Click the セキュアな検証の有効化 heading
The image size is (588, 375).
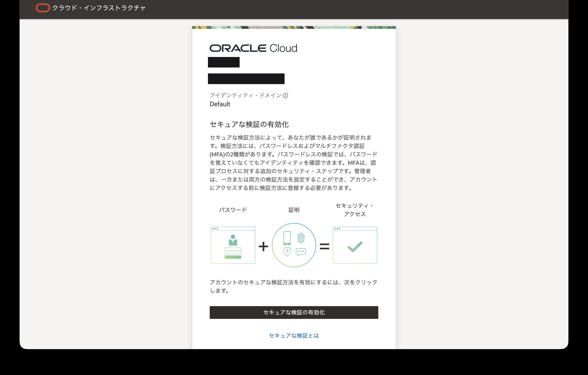249,124
